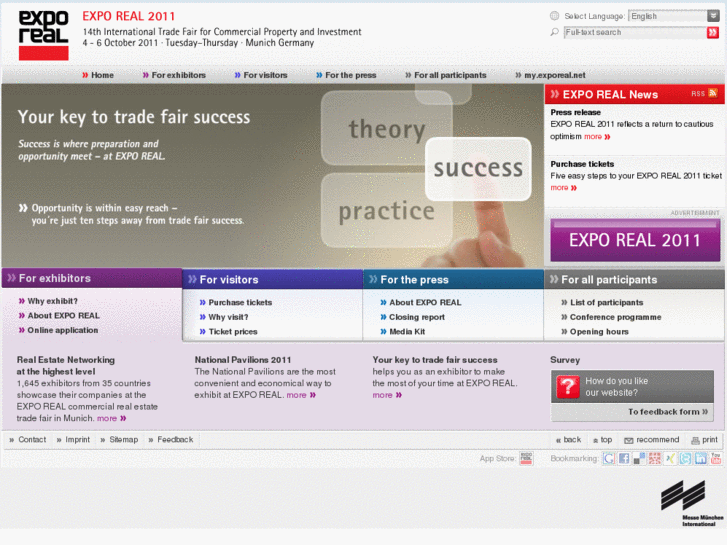Click the red question mark survey icon
Screen dimensions: 727x545
pos(568,386)
